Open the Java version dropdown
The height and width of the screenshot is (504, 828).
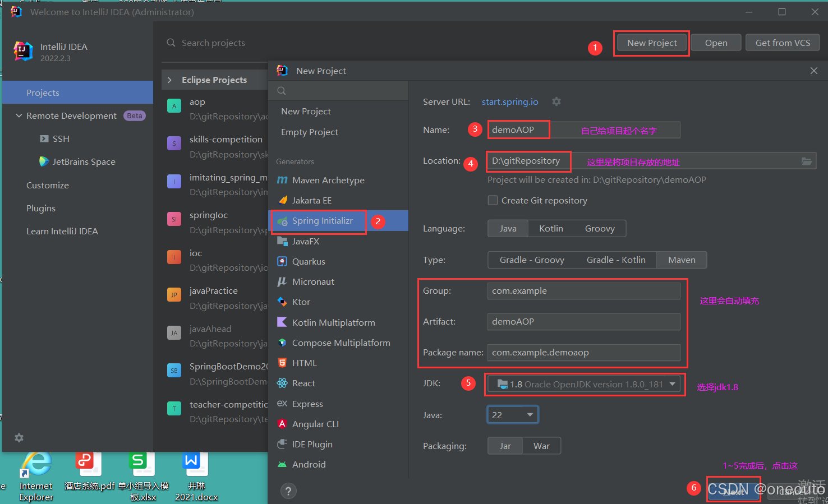[529, 414]
